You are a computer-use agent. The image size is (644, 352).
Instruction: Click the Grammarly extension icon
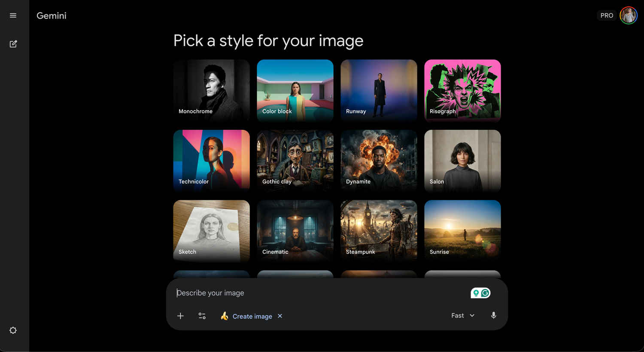(x=485, y=293)
